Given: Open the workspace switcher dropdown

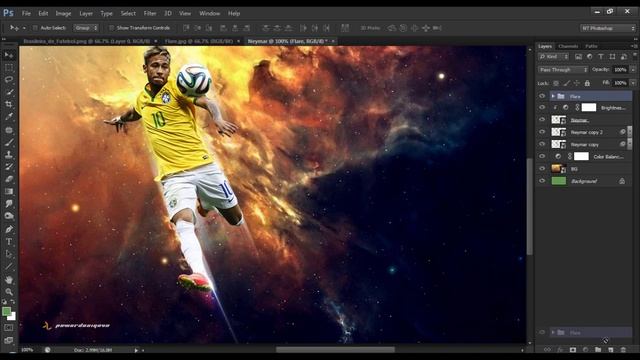Looking at the screenshot, I should 607,28.
